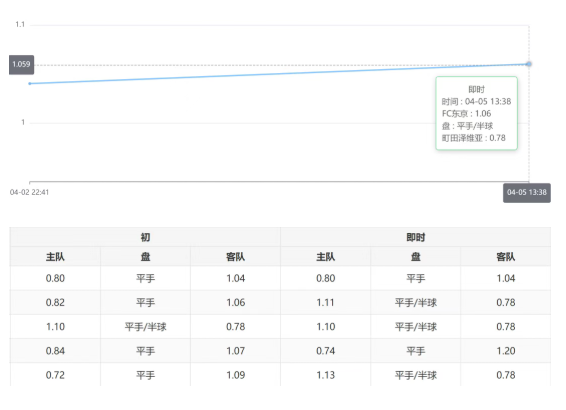Click the 盘 column header under 初
Image resolution: width=566 pixels, height=410 pixels.
145,257
